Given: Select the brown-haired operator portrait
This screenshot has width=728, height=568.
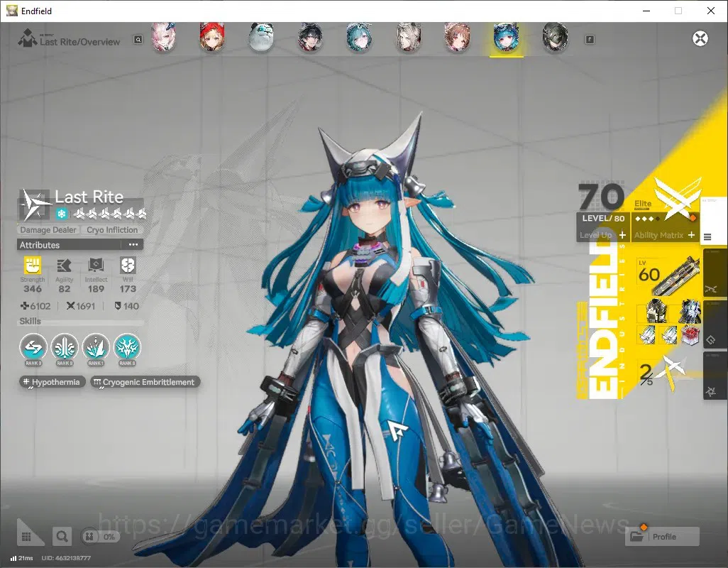Looking at the screenshot, I should (x=458, y=38).
